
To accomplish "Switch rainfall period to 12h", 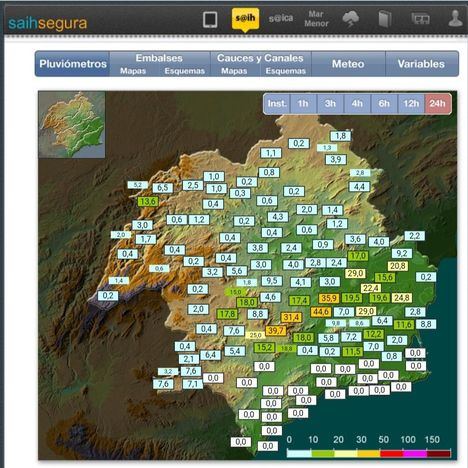I will click(x=411, y=104).
